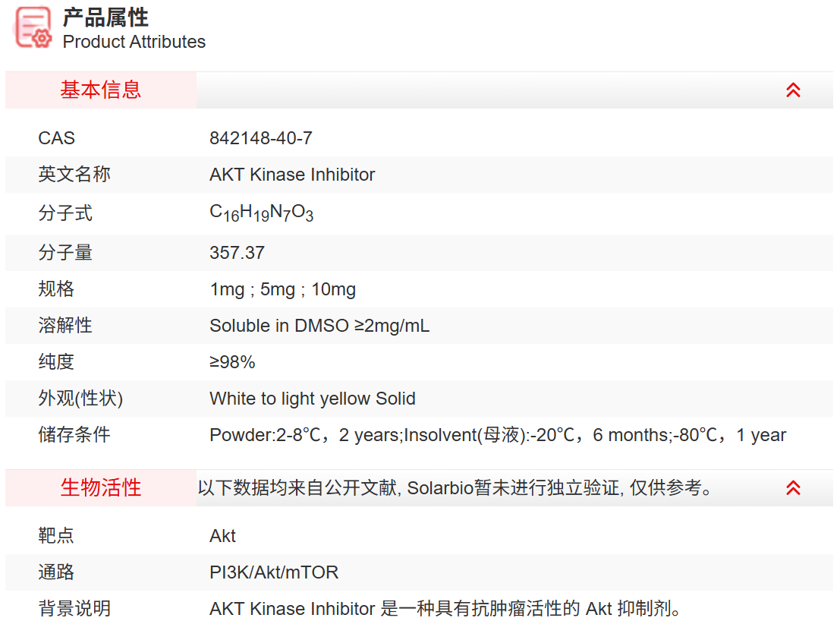Click the English name AKT Kinase Inhibitor
Image resolution: width=840 pixels, height=640 pixels.
tap(292, 175)
